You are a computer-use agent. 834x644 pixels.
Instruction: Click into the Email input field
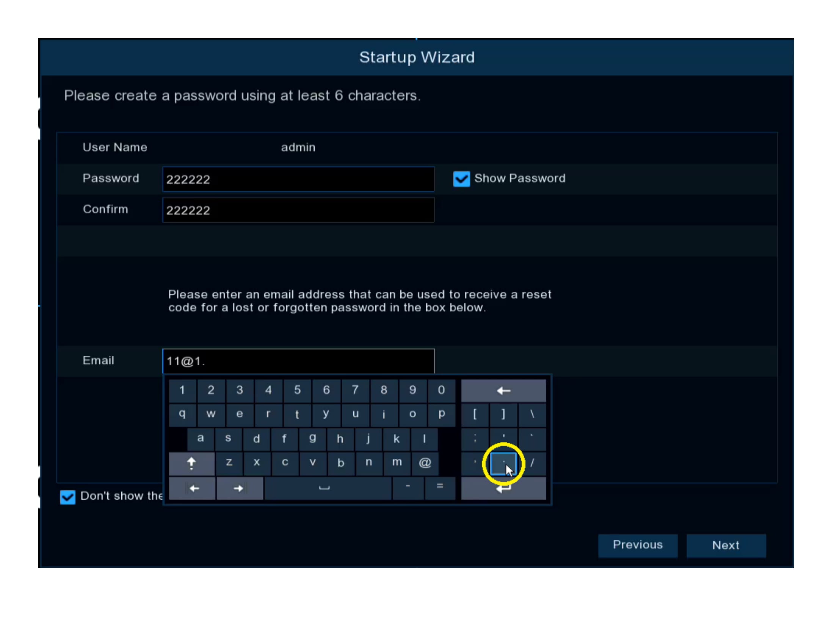(x=298, y=361)
